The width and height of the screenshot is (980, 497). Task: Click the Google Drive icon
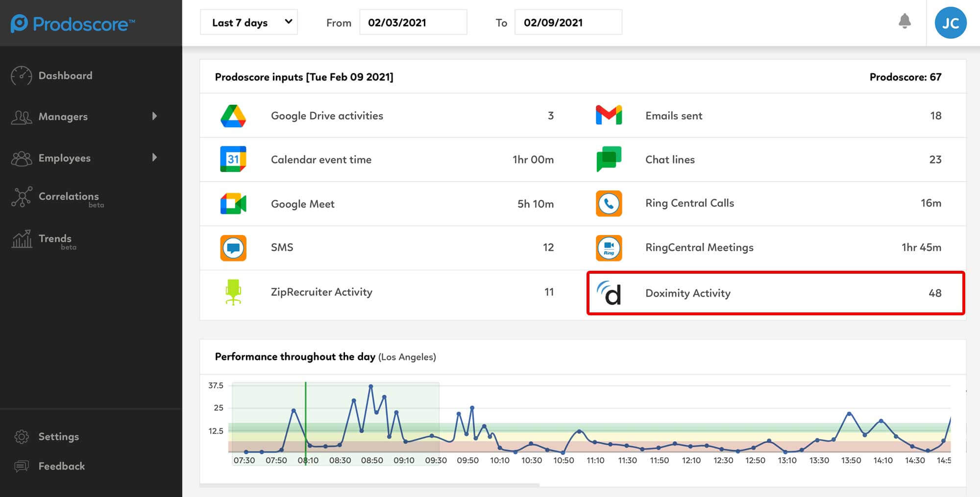point(233,116)
